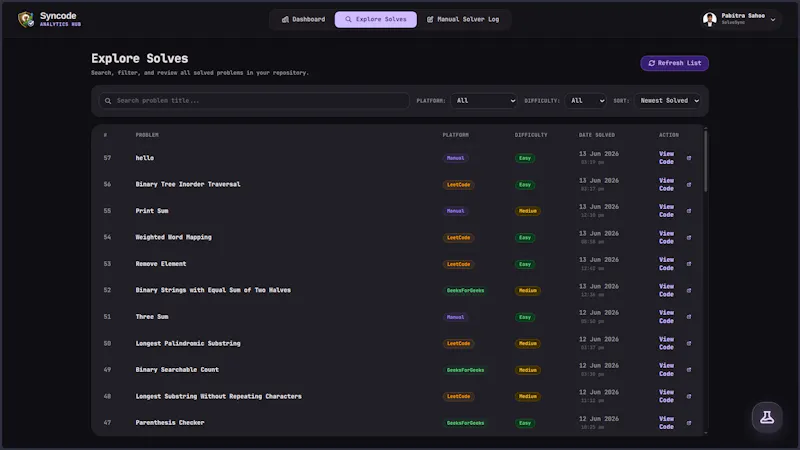This screenshot has width=800, height=450.
Task: Click the Problem column header
Action: click(x=147, y=135)
